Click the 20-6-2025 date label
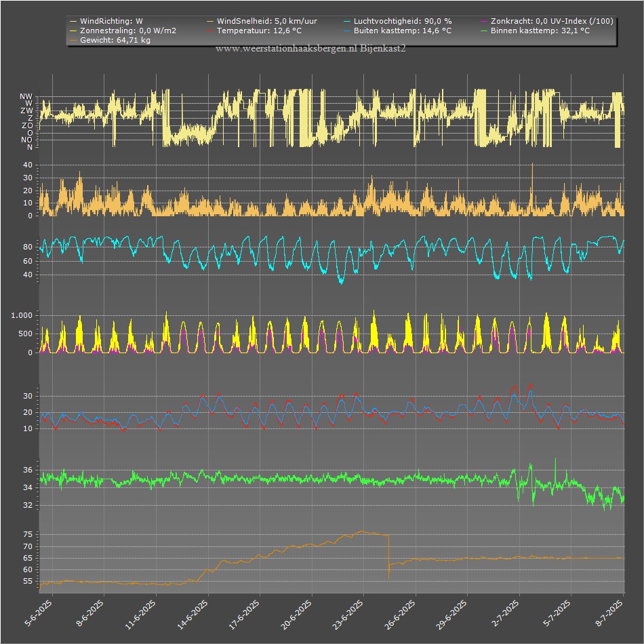The width and height of the screenshot is (644, 644). tap(296, 614)
